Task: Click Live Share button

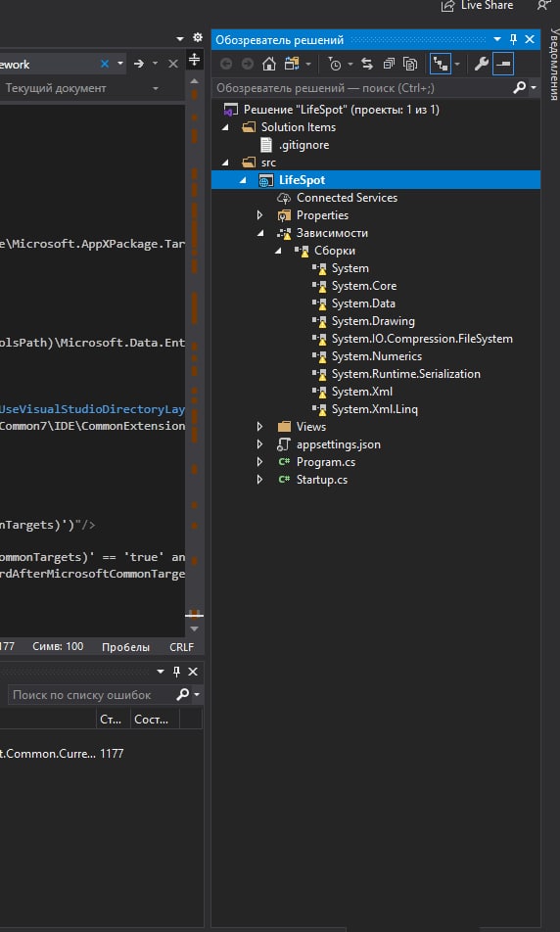Action: 477,5
